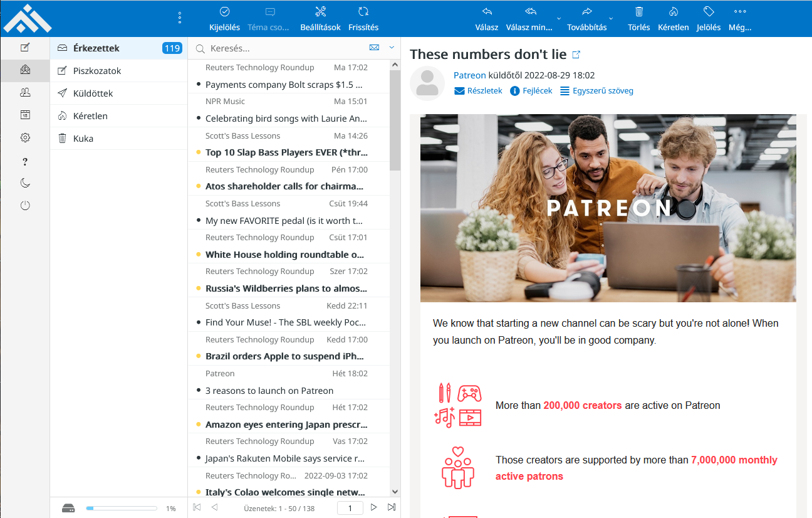Screen dimensions: 812x518
Task: Open the Help question mark icon
Action: 25,162
